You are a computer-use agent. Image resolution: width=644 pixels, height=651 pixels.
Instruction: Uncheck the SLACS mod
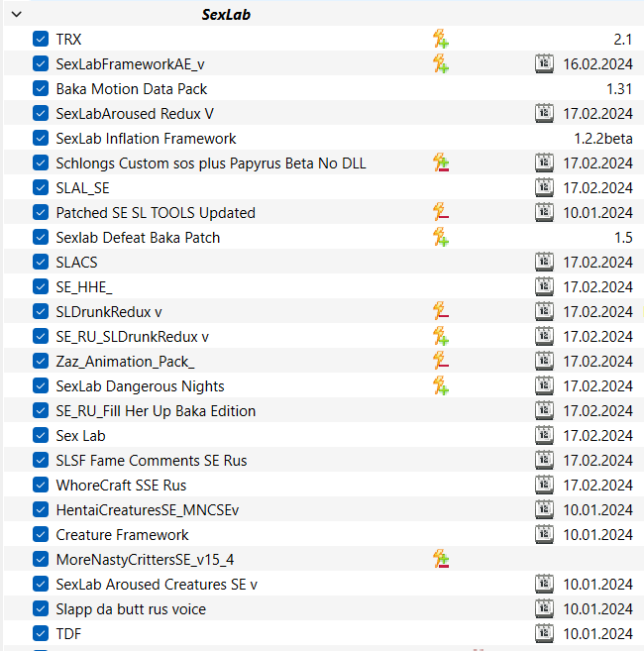pyautogui.click(x=41, y=262)
